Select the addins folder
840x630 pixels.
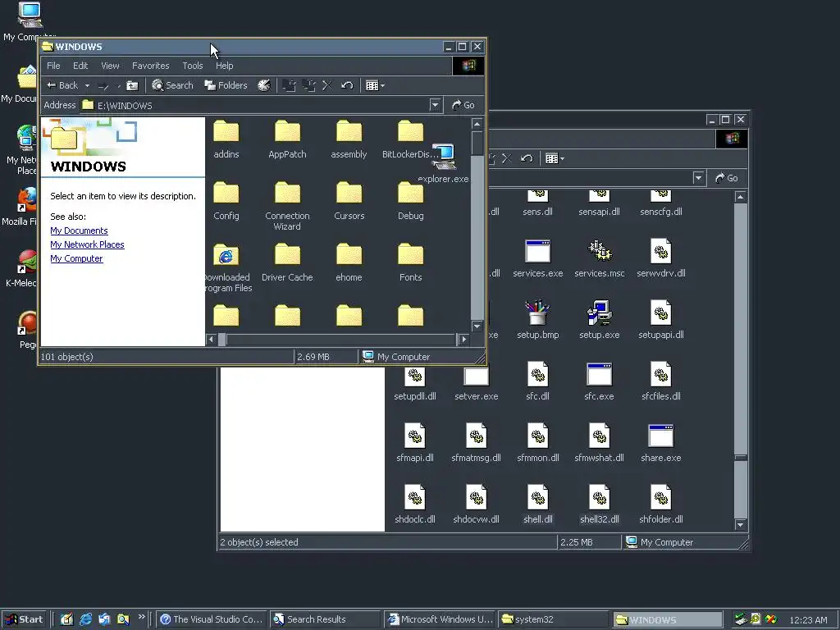click(x=226, y=139)
